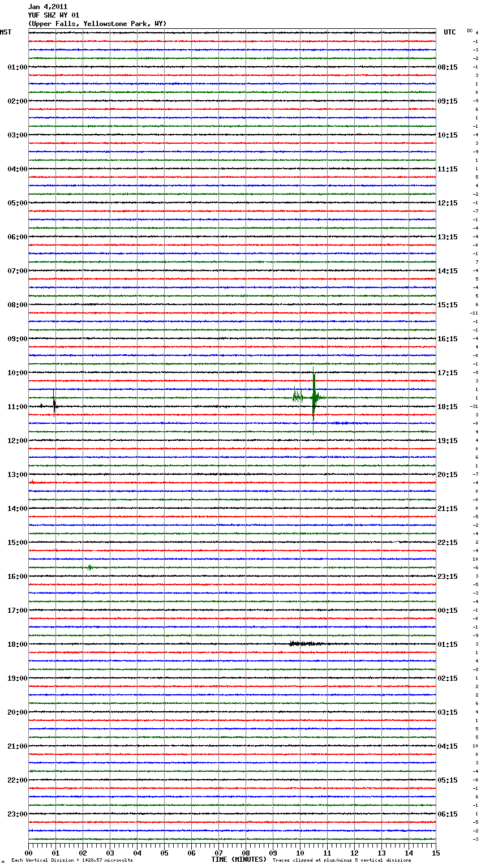Click the 18:15 UTC time label
The height and width of the screenshot is (868, 481).
pyautogui.click(x=448, y=407)
